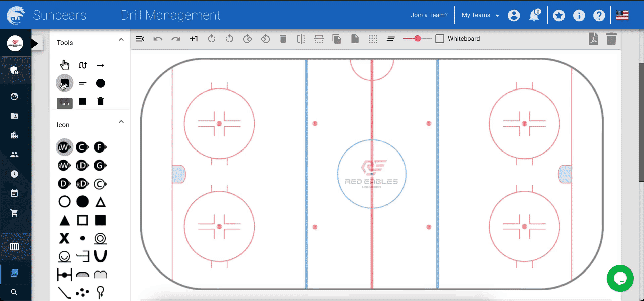
Task: Open the calendar in sidebar
Action: click(x=14, y=193)
